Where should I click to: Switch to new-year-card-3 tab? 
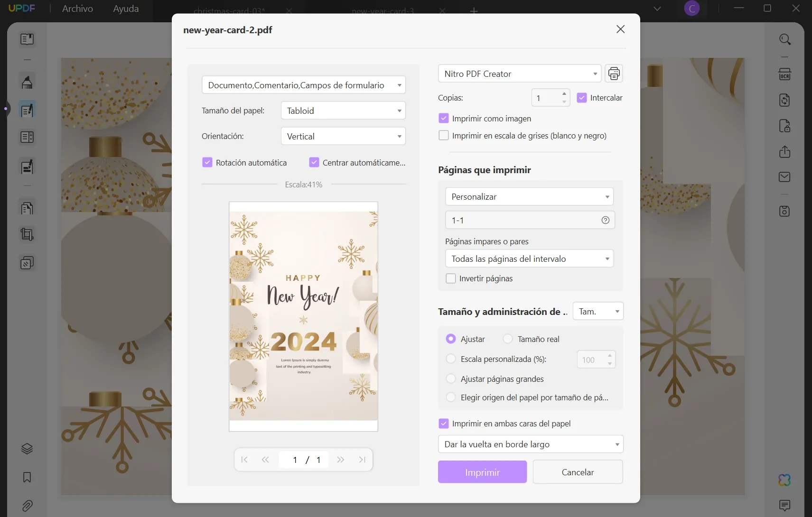[x=383, y=11]
